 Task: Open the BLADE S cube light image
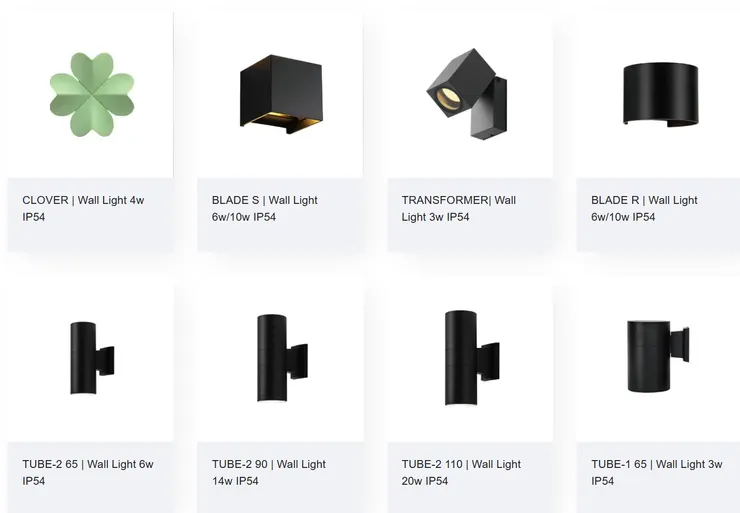pyautogui.click(x=280, y=95)
